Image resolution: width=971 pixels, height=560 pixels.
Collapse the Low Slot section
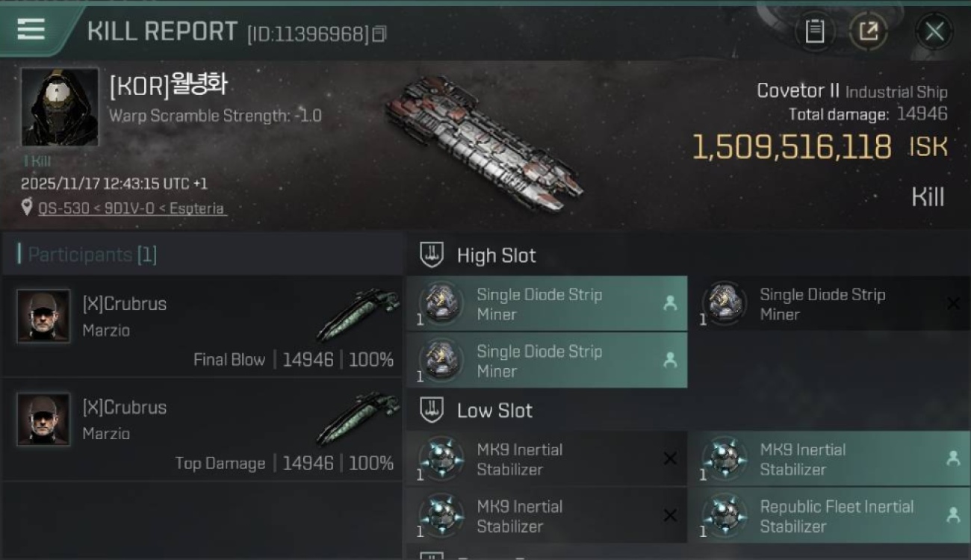[432, 410]
